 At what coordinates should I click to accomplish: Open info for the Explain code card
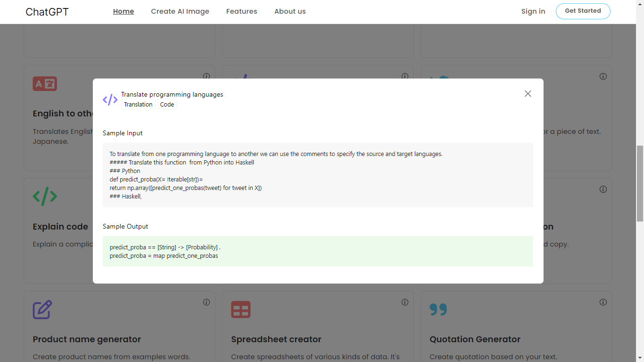tap(206, 189)
